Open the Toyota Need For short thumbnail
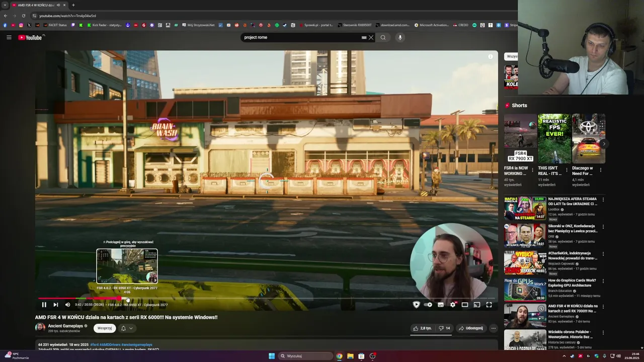 coord(589,138)
